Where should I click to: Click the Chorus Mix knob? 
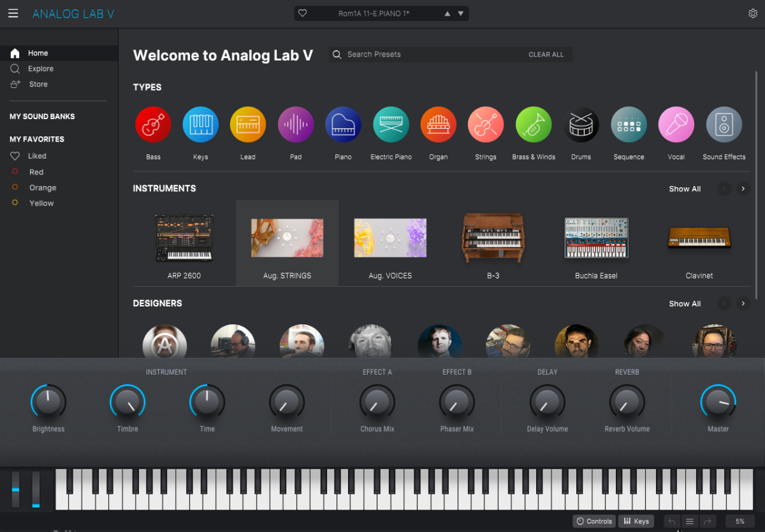[377, 402]
